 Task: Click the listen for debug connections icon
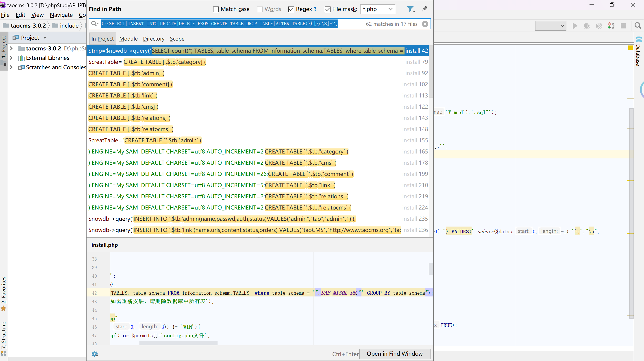611,26
